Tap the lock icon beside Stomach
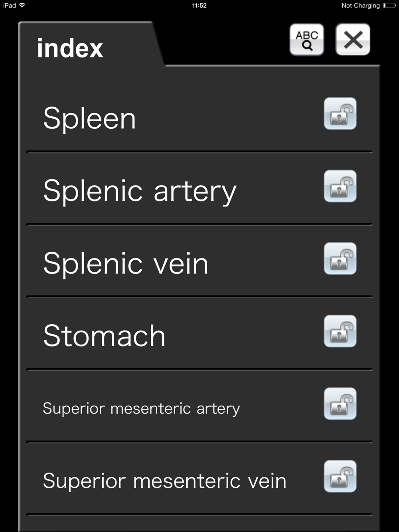 340,331
